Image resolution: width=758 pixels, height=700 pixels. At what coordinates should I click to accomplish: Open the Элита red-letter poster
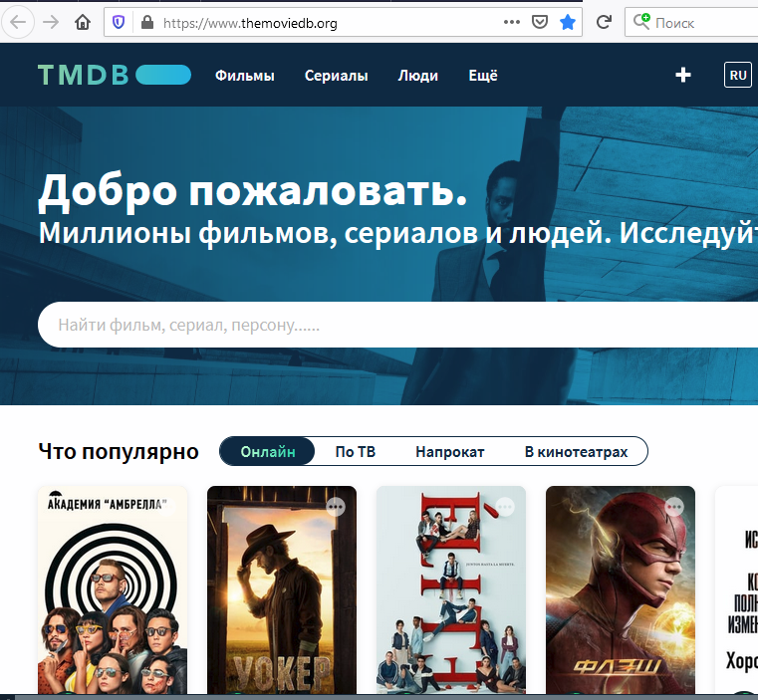451,589
